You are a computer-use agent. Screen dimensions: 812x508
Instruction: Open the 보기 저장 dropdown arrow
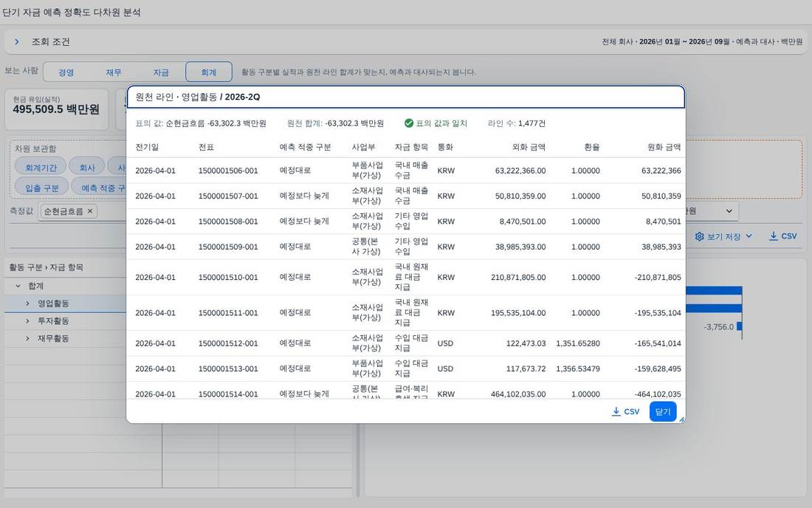tap(749, 236)
